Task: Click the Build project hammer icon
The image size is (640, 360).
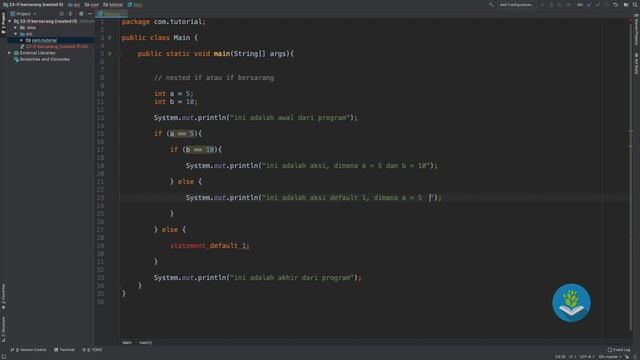Action: coord(491,4)
